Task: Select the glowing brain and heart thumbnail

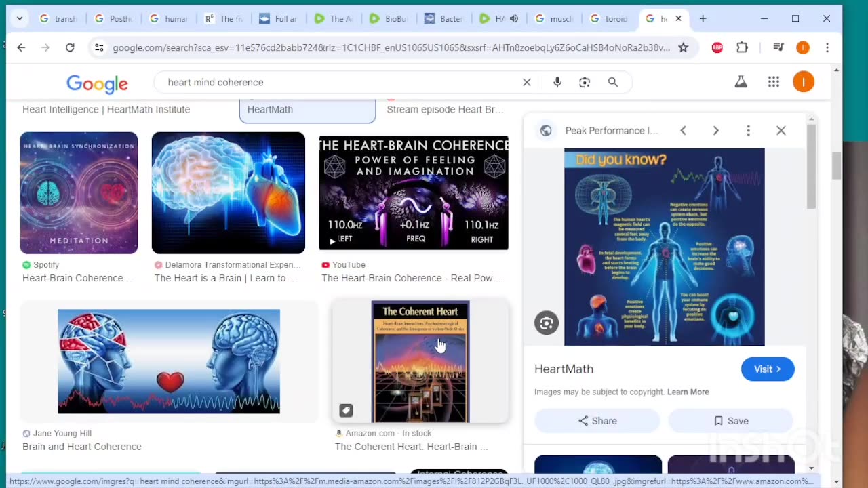Action: [x=229, y=193]
